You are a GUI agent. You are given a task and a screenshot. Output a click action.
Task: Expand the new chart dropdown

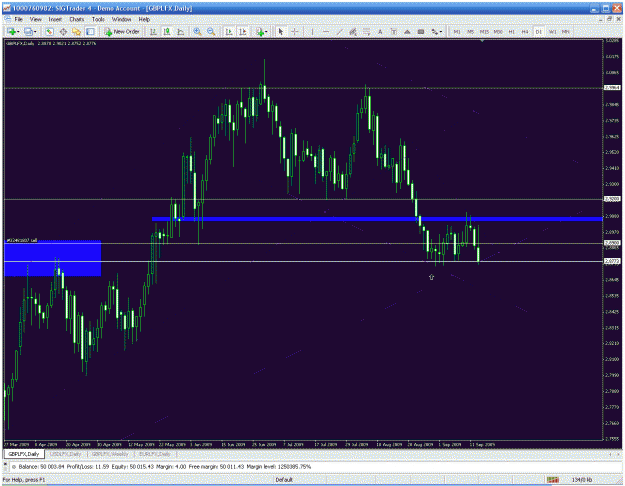point(18,32)
